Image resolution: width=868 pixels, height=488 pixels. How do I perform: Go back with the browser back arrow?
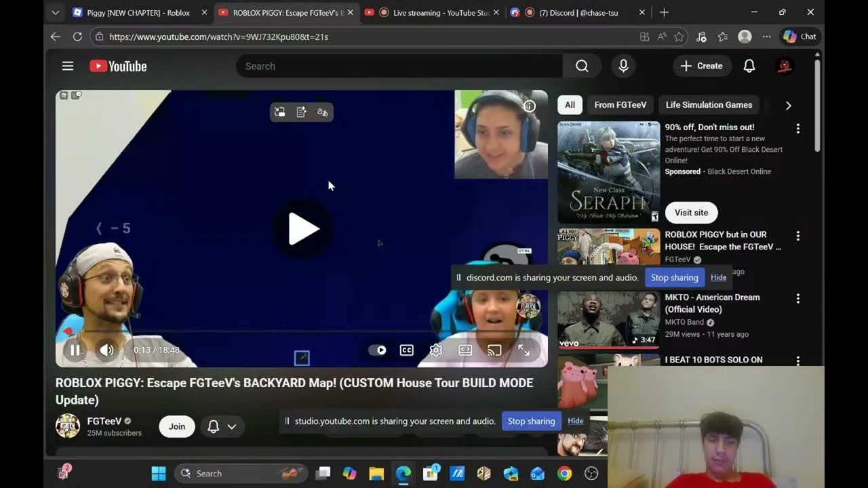(56, 37)
